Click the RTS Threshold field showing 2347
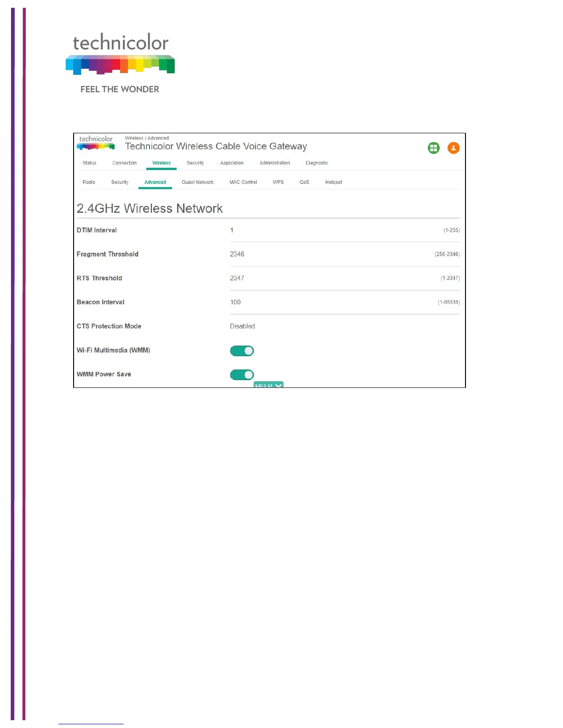This screenshot has width=563, height=728. [x=345, y=279]
